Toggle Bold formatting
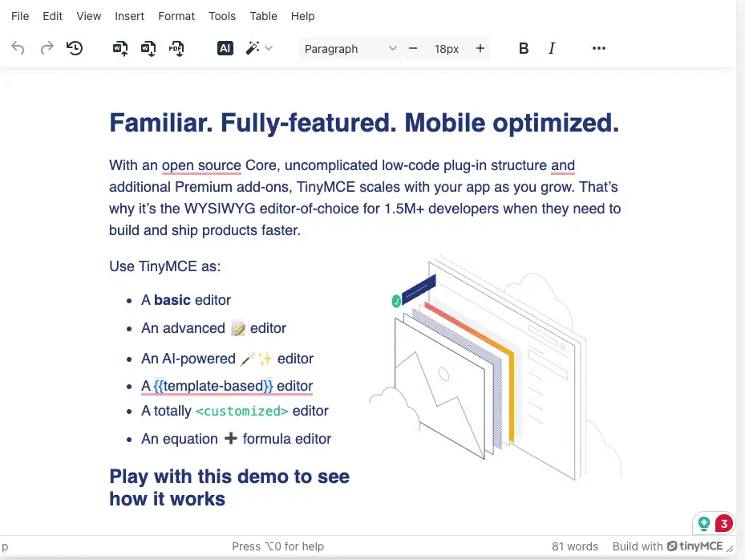Viewport: 745px width, 560px height. pyautogui.click(x=524, y=48)
